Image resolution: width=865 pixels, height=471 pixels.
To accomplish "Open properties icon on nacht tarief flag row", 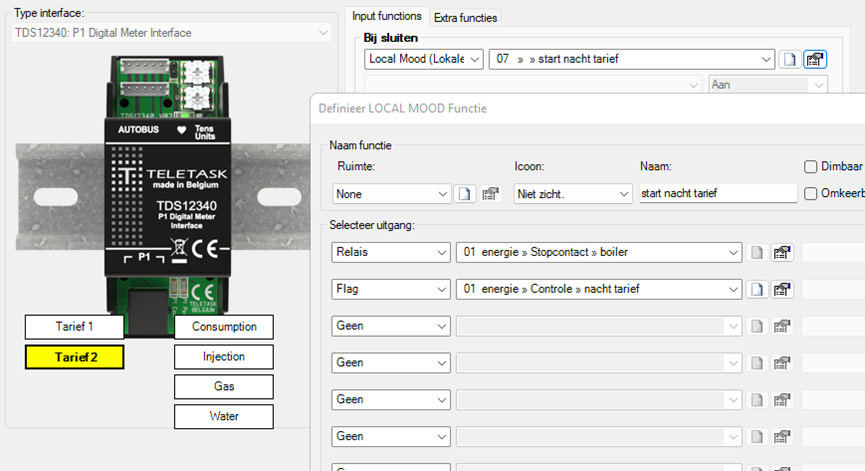I will 782,290.
